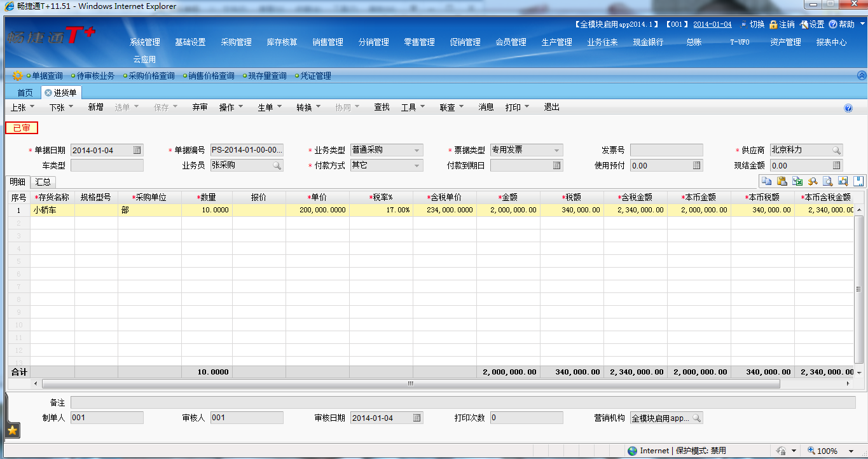
Task: Open the 库存核算 menu
Action: point(282,42)
